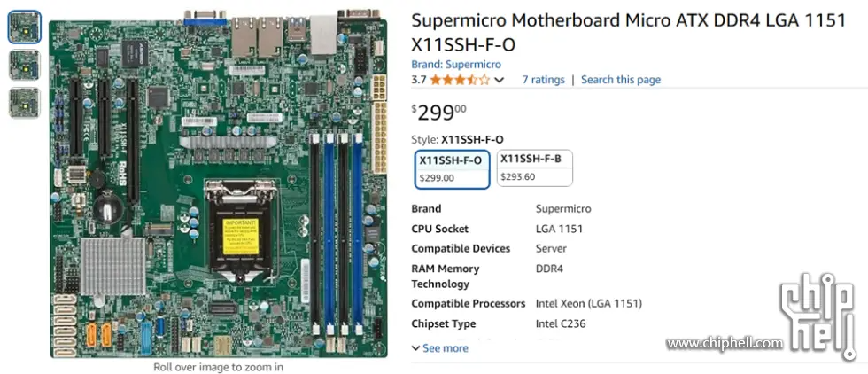Select the third product thumbnail

point(24,103)
